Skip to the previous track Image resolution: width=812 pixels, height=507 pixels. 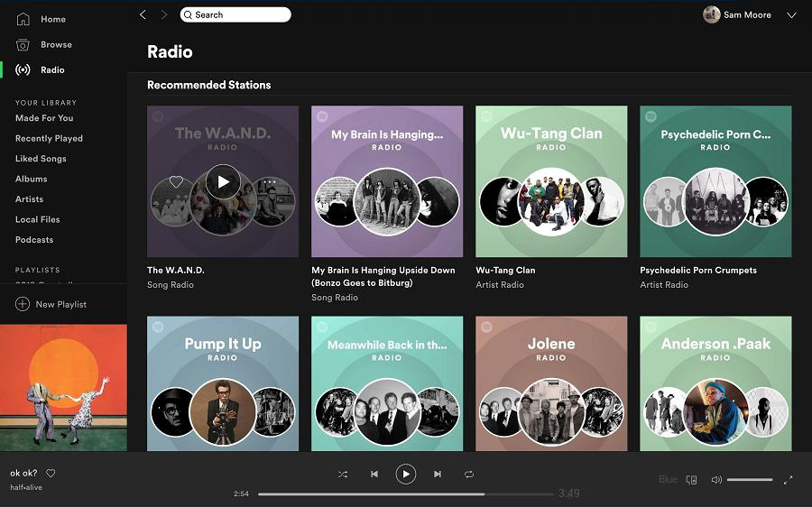374,475
